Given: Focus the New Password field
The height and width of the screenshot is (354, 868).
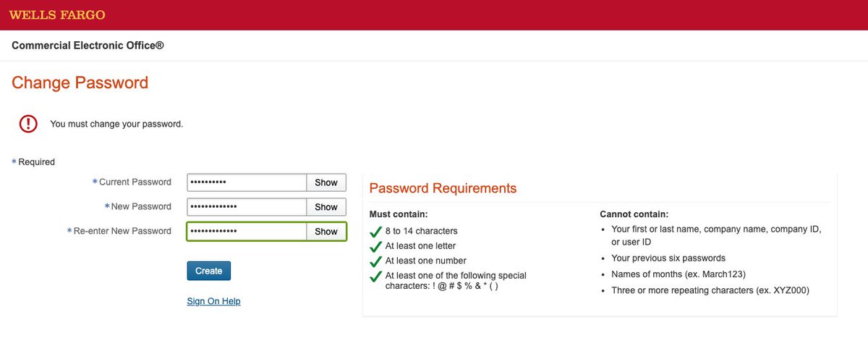Looking at the screenshot, I should (x=247, y=207).
